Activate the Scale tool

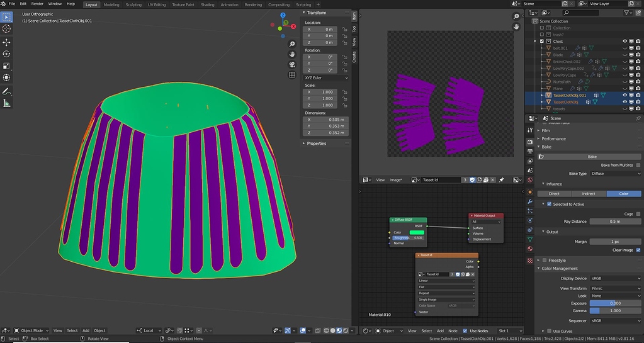click(6, 65)
